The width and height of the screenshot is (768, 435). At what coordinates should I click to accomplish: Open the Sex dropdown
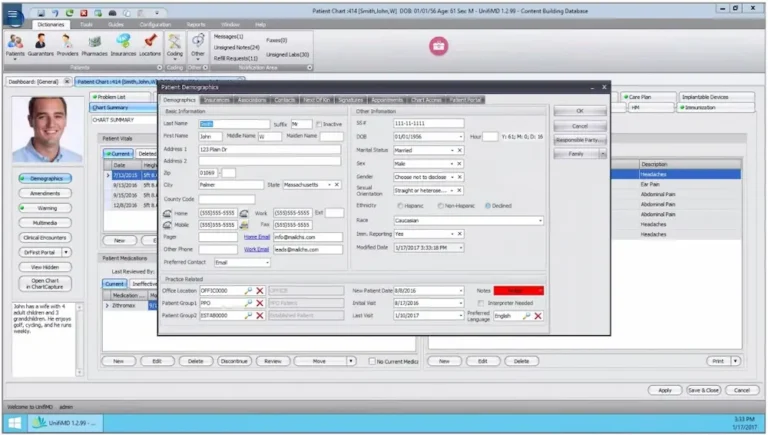coord(452,164)
